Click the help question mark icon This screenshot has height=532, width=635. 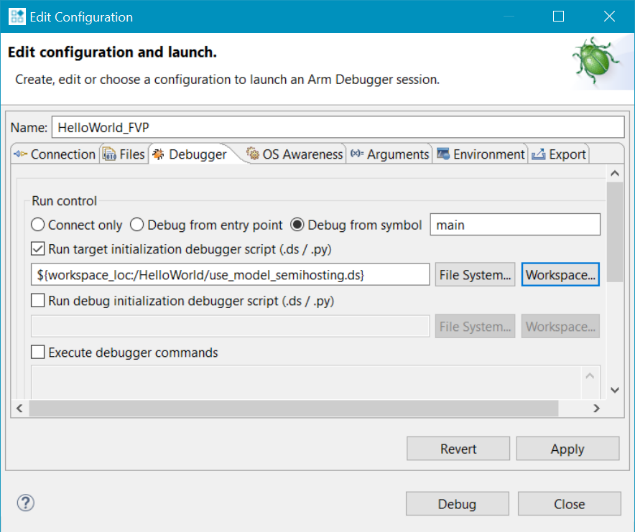pos(26,503)
